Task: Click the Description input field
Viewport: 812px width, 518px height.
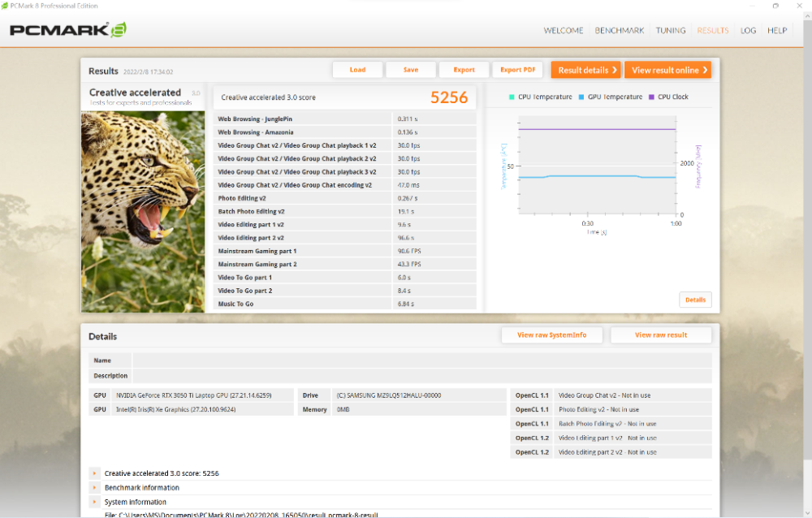Action: click(x=422, y=376)
